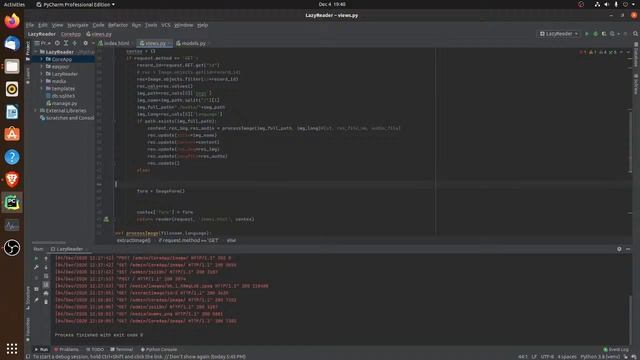Open the Refactor menu
Image resolution: width=640 pixels, height=360 pixels.
118,25
